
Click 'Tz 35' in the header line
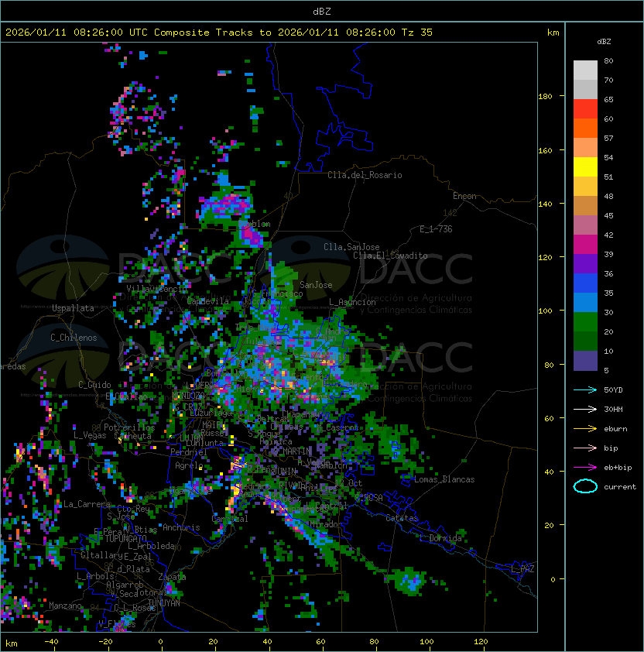point(417,33)
